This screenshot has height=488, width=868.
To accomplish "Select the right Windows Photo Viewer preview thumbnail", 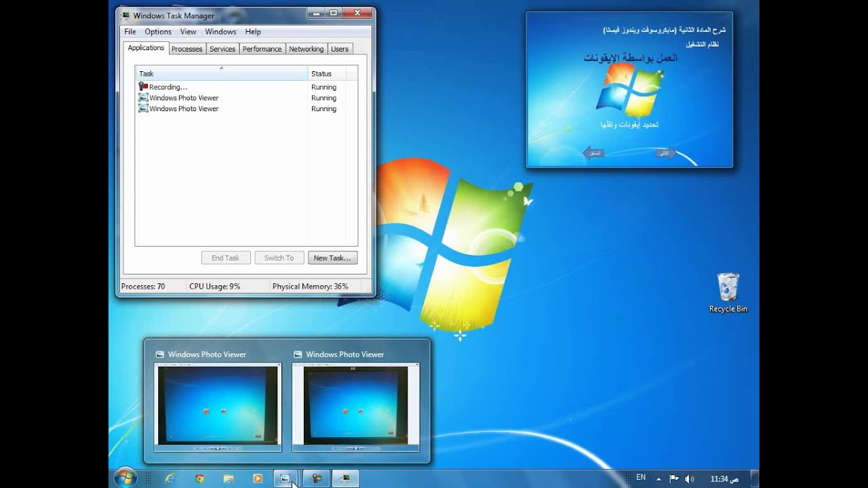I will pyautogui.click(x=356, y=407).
